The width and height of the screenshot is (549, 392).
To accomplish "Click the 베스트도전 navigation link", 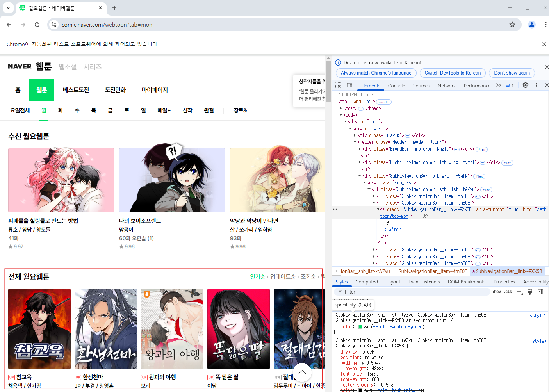I will coord(76,90).
